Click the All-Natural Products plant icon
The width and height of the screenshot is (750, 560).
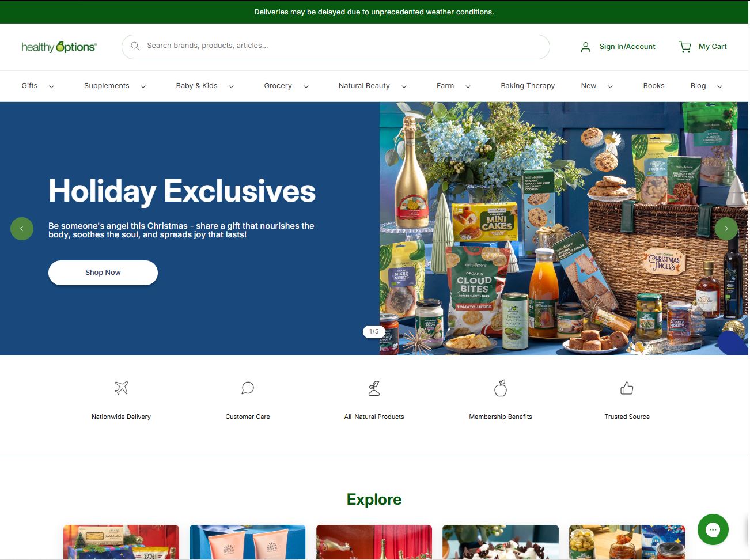click(x=374, y=388)
